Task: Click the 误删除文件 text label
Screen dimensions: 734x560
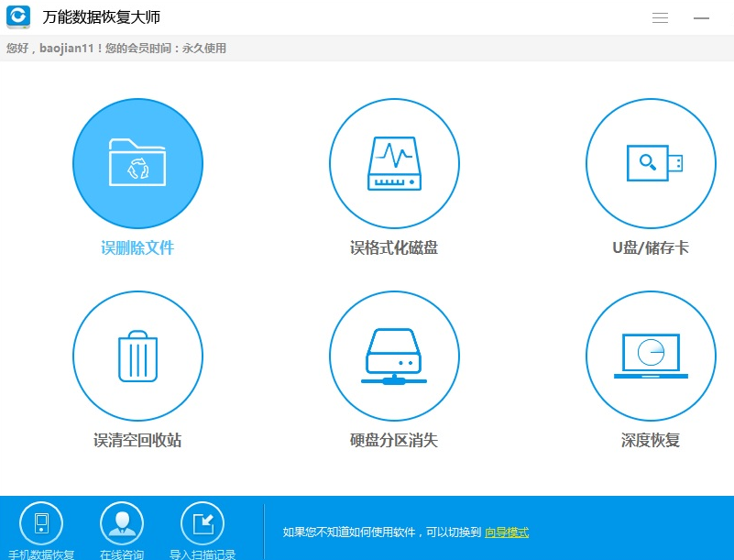Action: (137, 248)
